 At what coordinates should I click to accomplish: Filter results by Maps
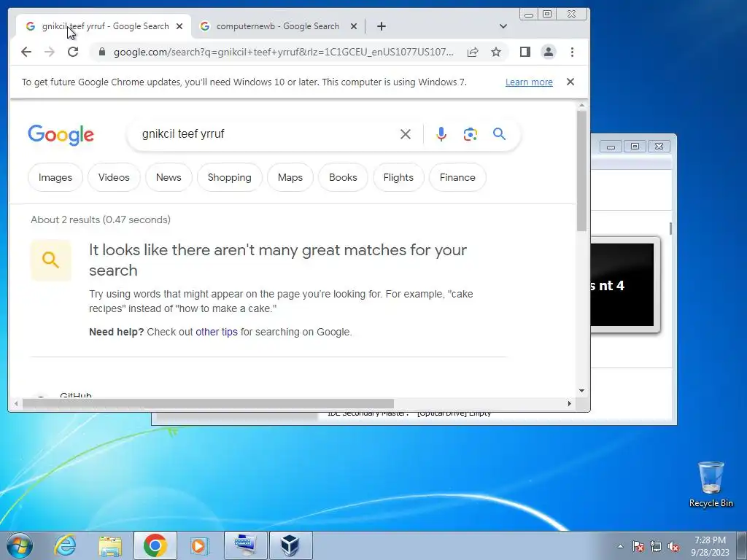pos(290,177)
